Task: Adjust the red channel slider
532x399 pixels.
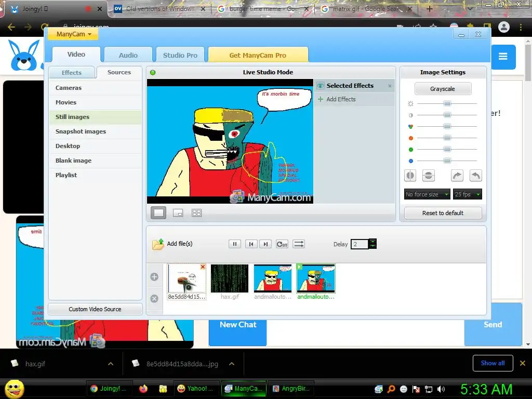Action: point(447,138)
